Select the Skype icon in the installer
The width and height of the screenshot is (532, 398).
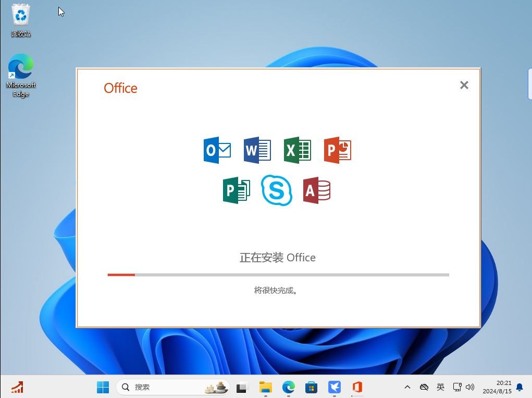click(x=277, y=190)
